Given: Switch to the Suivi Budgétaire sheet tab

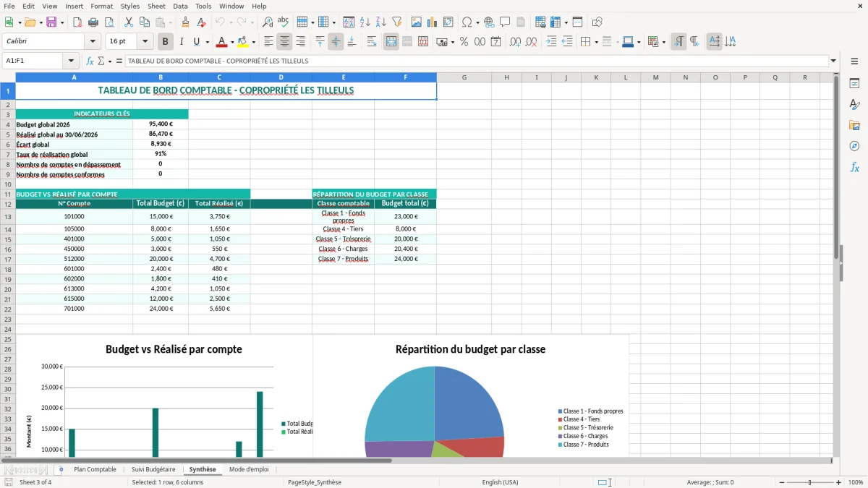Looking at the screenshot, I should pyautogui.click(x=153, y=469).
